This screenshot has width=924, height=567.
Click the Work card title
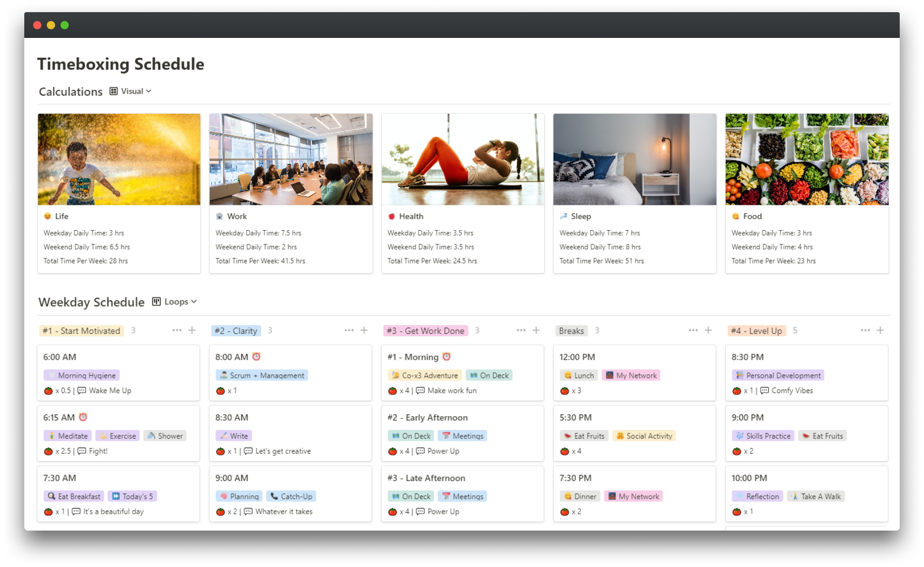[237, 216]
